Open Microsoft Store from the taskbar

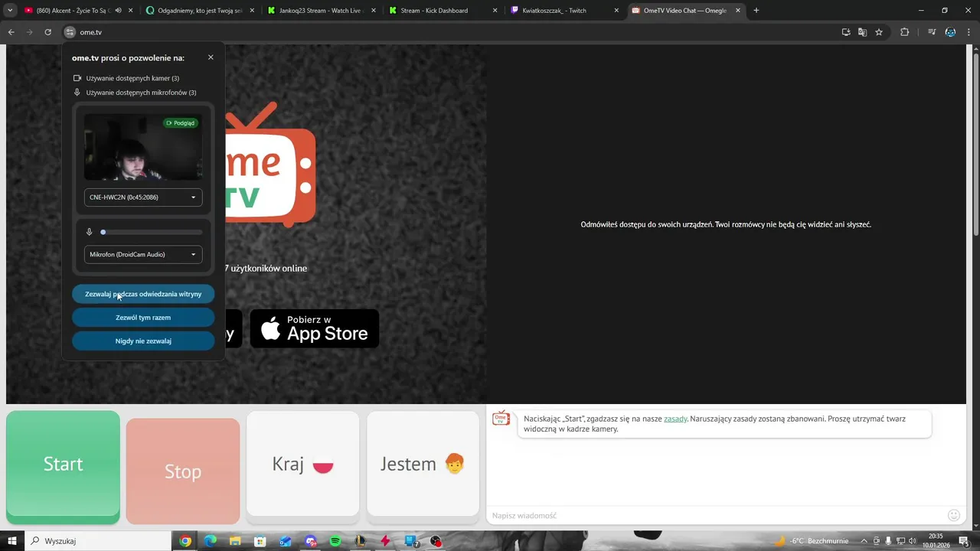[x=260, y=541]
